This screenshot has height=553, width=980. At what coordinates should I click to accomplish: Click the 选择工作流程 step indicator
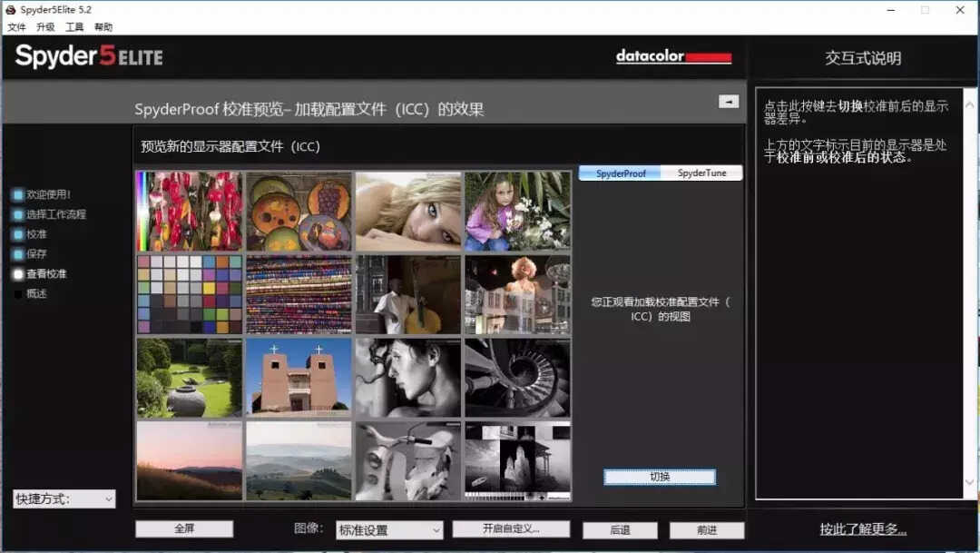[49, 214]
